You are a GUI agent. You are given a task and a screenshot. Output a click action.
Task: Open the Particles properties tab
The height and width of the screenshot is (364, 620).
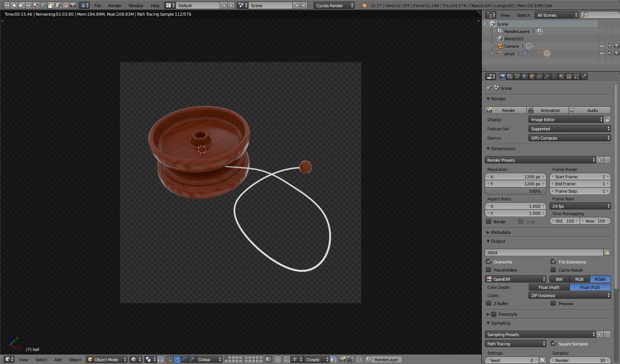[576, 77]
